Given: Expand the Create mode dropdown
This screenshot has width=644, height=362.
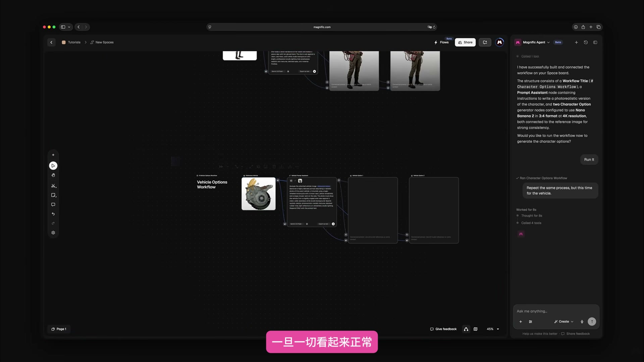Looking at the screenshot, I should coord(564,321).
